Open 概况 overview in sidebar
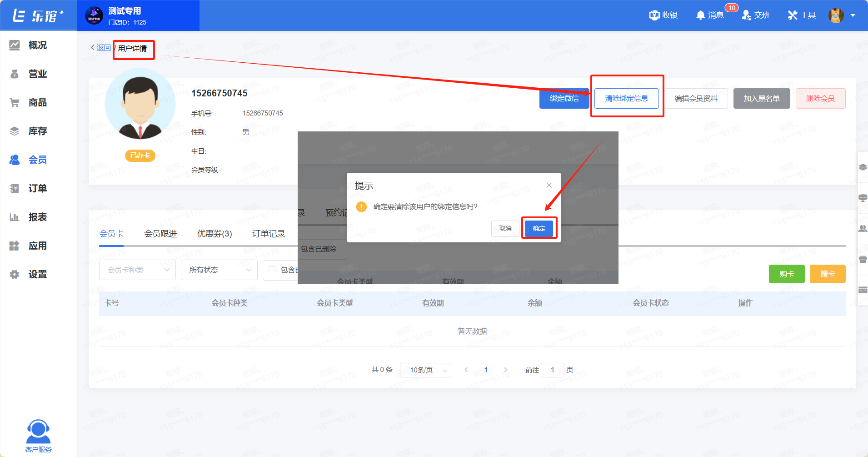 pos(15,45)
